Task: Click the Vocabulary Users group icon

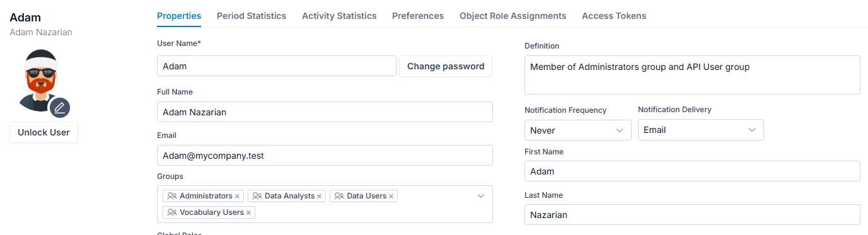Action: [x=172, y=212]
